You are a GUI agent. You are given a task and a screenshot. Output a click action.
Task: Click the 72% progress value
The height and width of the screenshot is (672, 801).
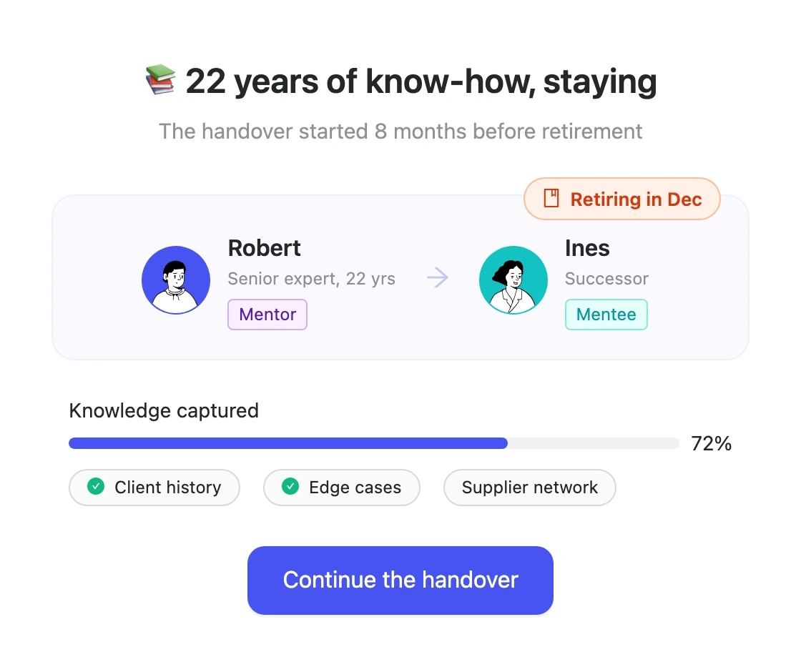coord(711,444)
